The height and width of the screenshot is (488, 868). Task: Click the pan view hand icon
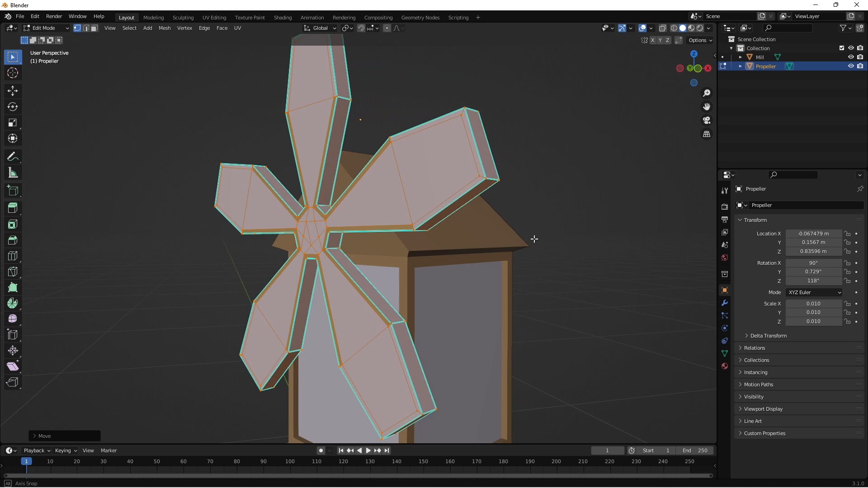click(x=707, y=107)
